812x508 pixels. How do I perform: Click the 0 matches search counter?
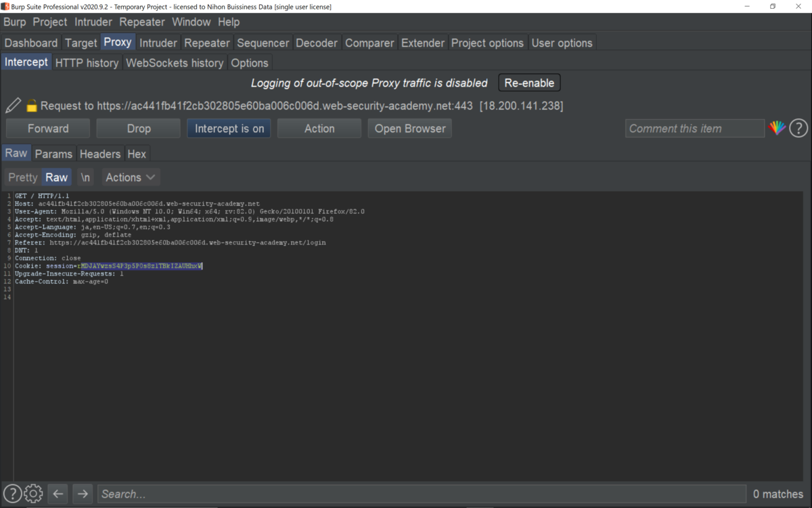pos(778,494)
